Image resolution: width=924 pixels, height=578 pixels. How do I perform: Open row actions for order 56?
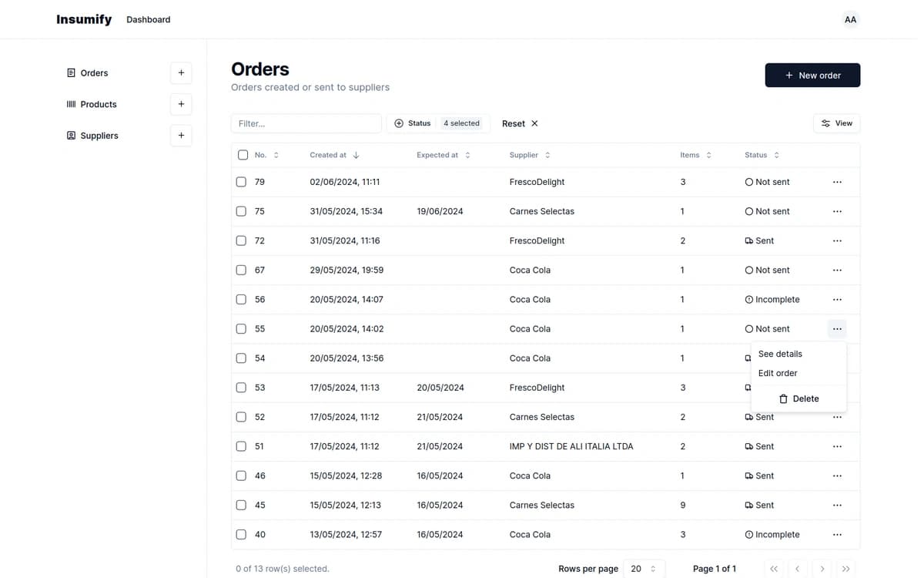click(837, 299)
